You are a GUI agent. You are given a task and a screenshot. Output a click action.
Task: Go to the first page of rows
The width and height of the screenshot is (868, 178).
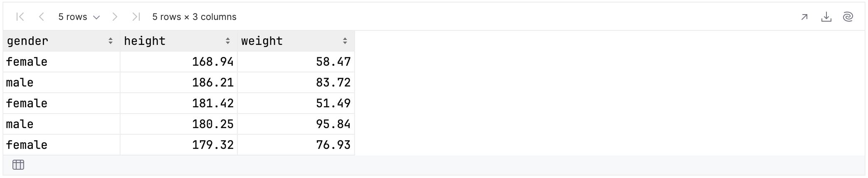click(x=20, y=17)
